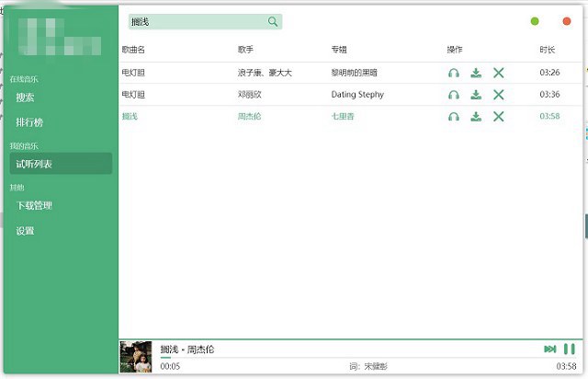This screenshot has width=588, height=379.
Task: Click the magnifier search icon
Action: coord(273,22)
